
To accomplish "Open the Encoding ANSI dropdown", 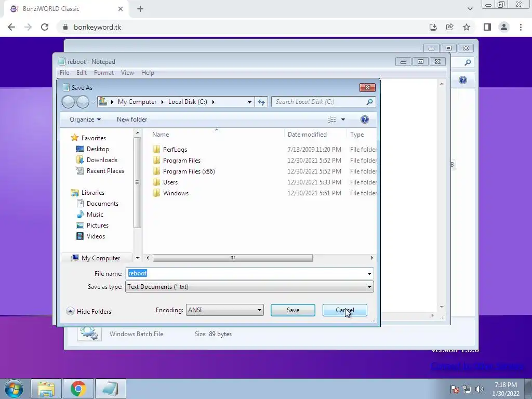I will [x=225, y=310].
